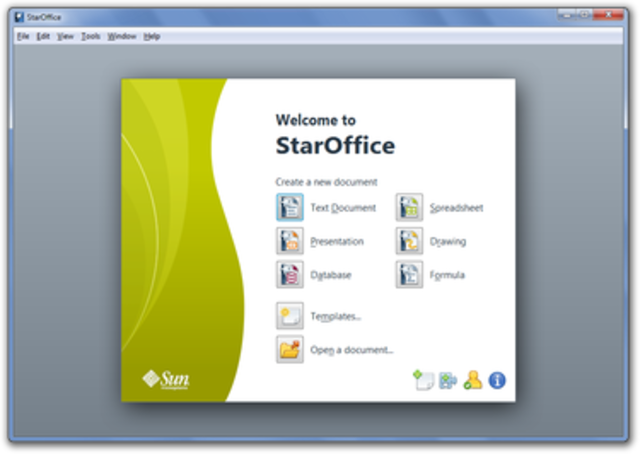Open the View menu
This screenshot has width=640, height=454.
65,36
